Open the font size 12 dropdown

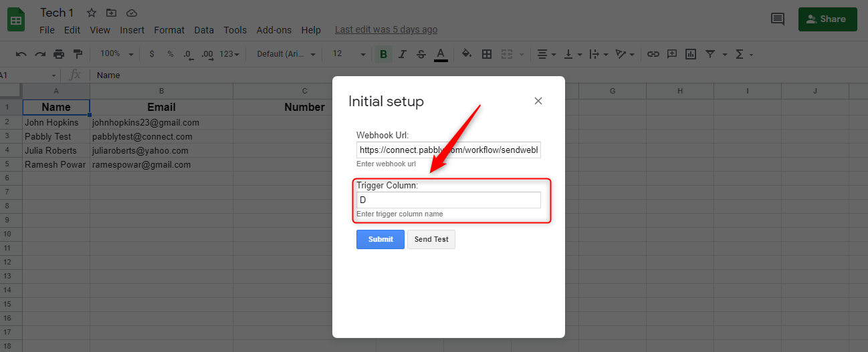[x=349, y=54]
